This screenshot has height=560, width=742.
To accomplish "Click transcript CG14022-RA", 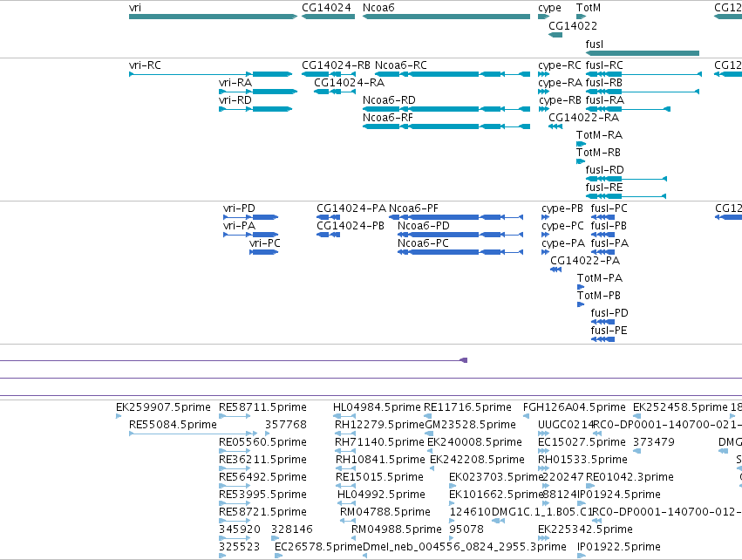I will click(x=555, y=126).
